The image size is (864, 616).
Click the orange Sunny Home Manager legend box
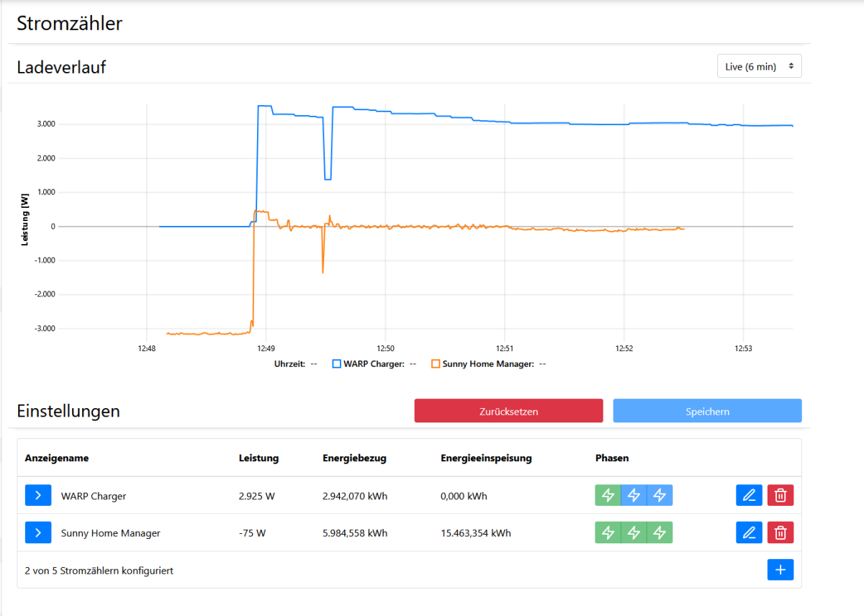click(x=436, y=364)
